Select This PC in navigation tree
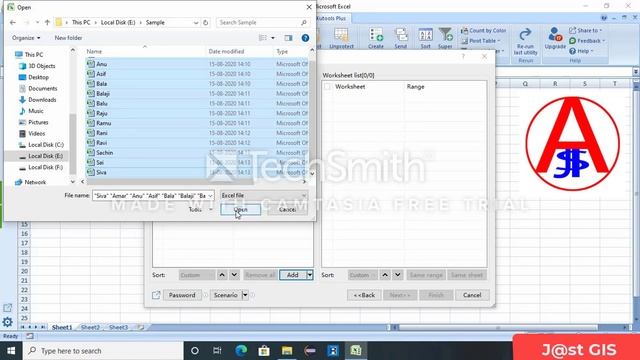The image size is (640, 360). 33,54
